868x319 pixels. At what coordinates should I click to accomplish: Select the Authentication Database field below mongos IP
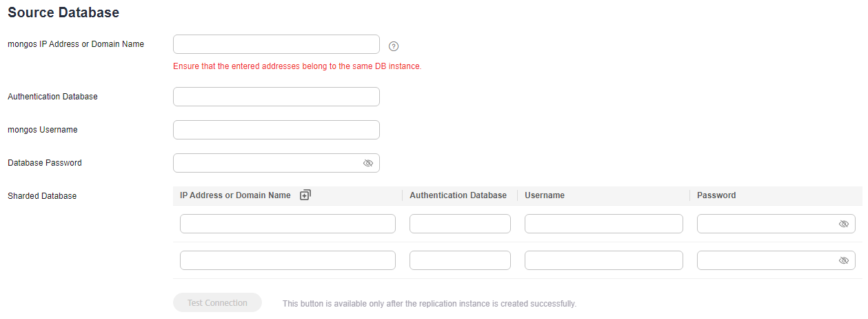point(276,97)
